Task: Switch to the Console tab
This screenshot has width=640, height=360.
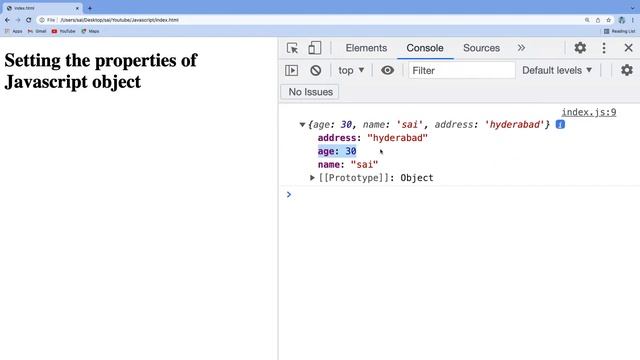Action: tap(425, 48)
